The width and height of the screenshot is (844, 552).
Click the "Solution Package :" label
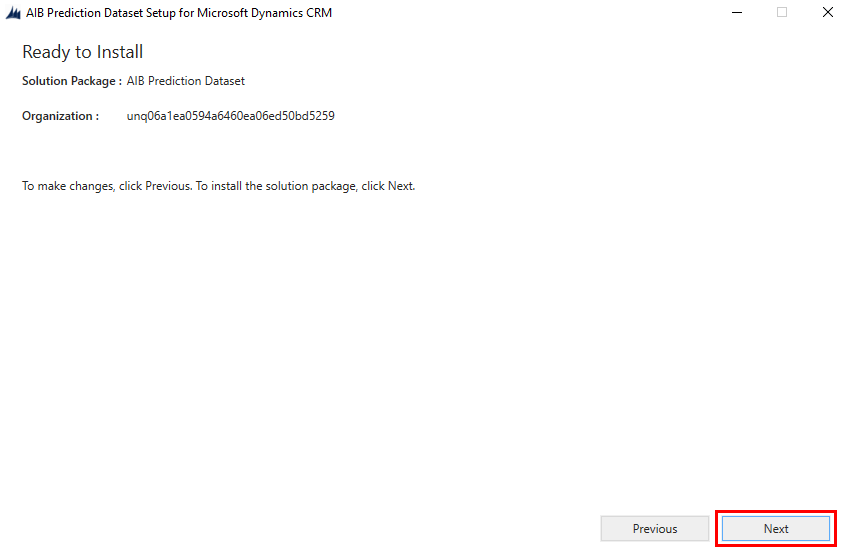[71, 81]
